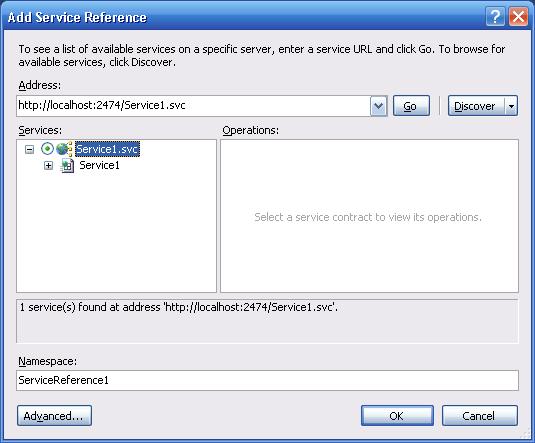Click the Discover button

tap(476, 106)
